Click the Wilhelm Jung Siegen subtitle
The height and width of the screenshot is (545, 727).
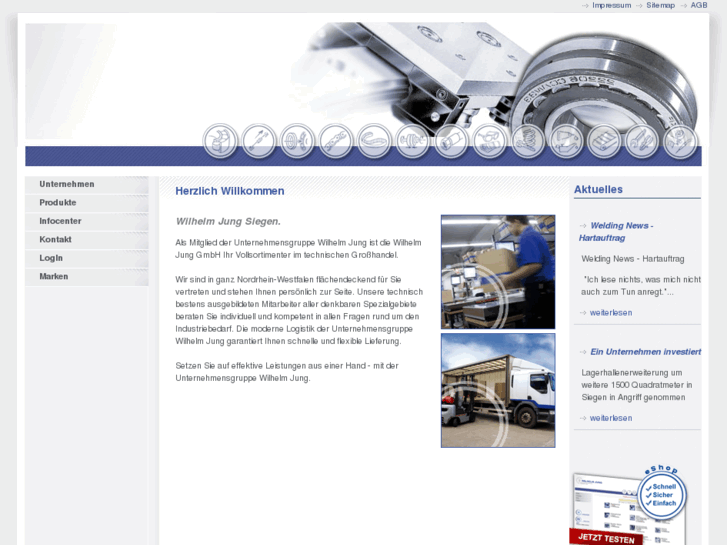[x=228, y=222]
